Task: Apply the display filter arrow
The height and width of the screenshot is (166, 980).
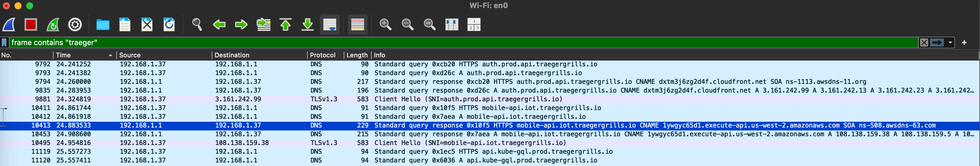Action: (x=937, y=43)
